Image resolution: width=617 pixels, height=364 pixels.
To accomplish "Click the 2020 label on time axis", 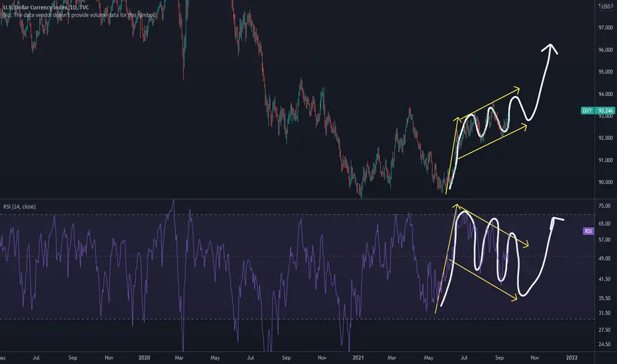I will pos(144,357).
